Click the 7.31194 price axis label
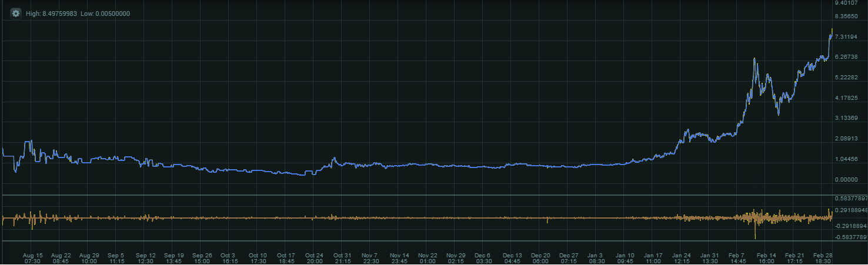This screenshot has height=265, width=868. (x=847, y=37)
